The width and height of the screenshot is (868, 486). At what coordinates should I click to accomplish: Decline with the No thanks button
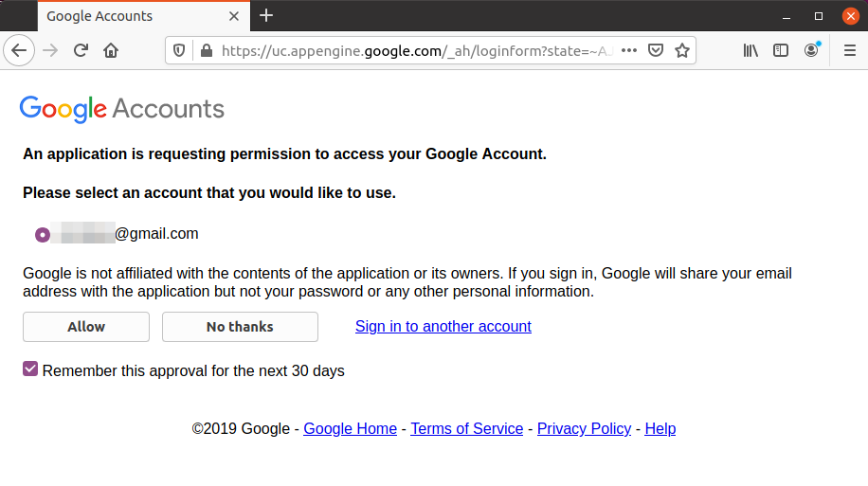[x=240, y=327]
